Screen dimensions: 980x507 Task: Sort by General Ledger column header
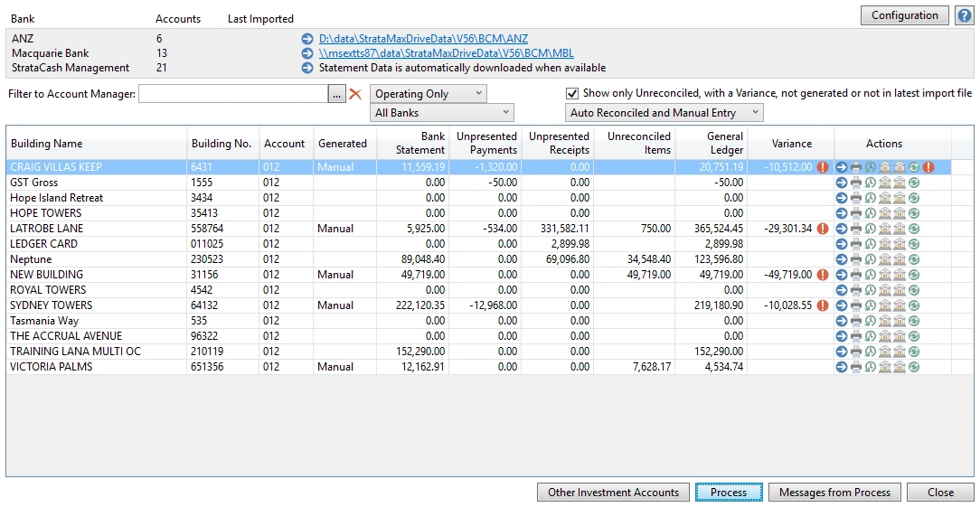click(711, 143)
